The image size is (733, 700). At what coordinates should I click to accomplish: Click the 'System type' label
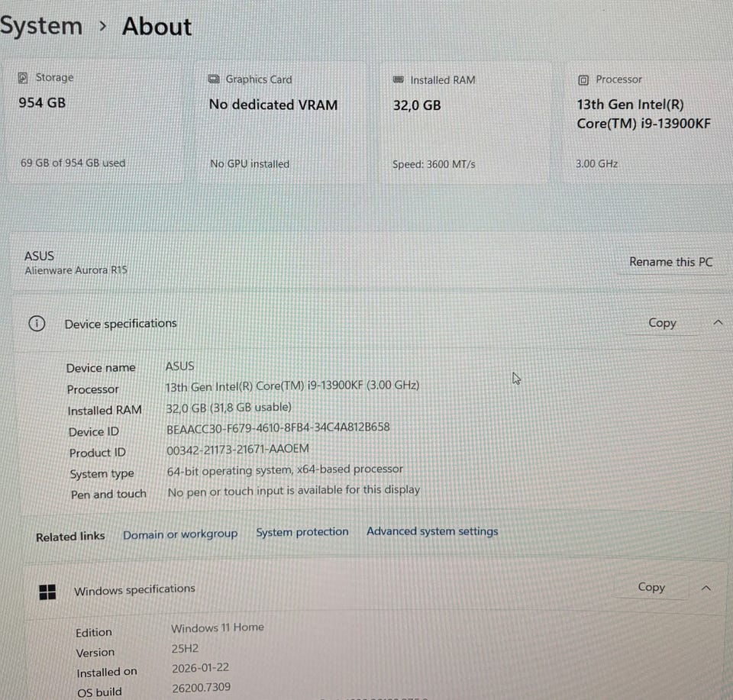pos(102,474)
